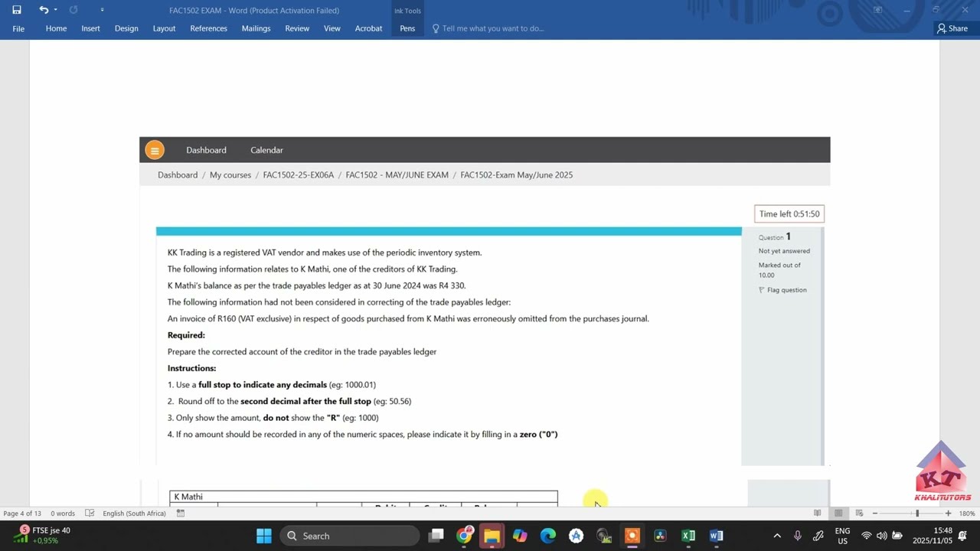Click the 0 words count indicator

(x=63, y=514)
